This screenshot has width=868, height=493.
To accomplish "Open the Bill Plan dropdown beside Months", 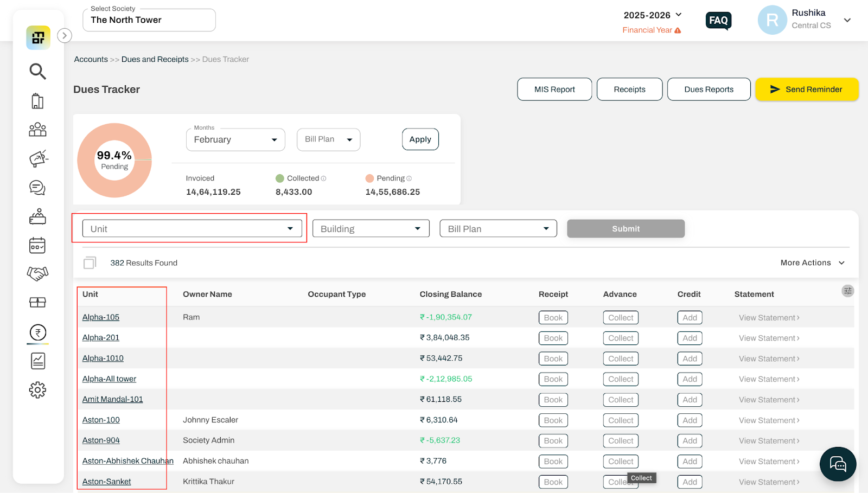I will coord(329,139).
